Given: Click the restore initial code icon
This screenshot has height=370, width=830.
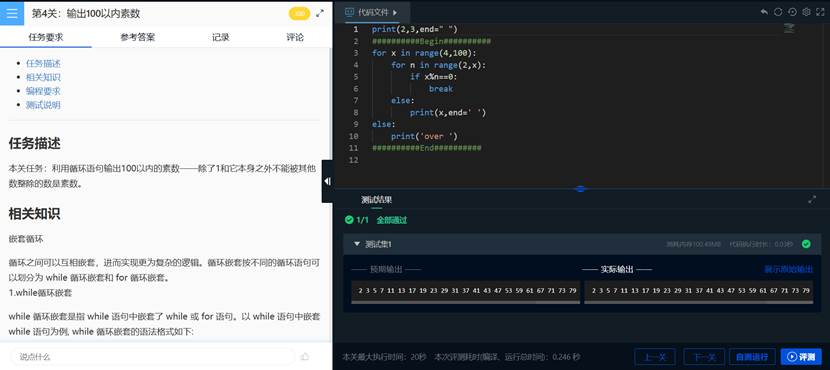Looking at the screenshot, I should (x=792, y=12).
